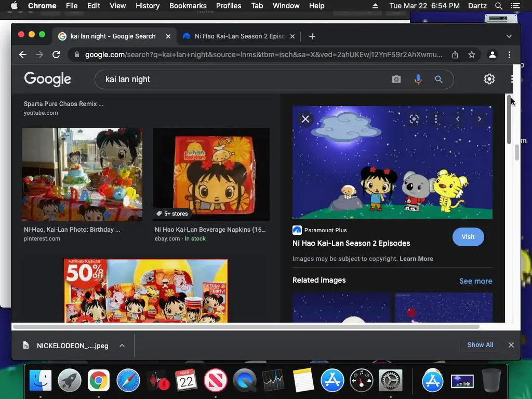This screenshot has width=532, height=399.
Task: Click the Visit button
Action: point(468,237)
